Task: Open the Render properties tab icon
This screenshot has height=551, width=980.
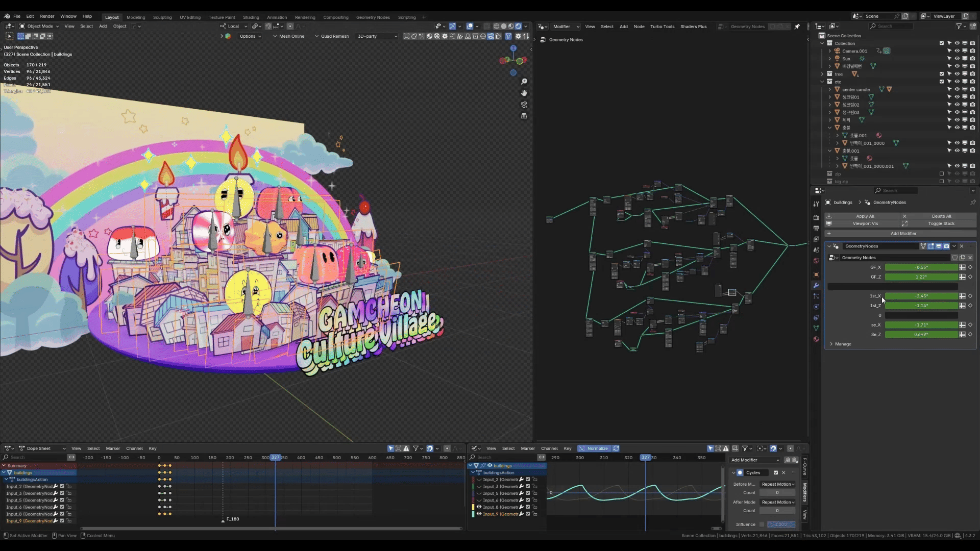Action: [x=816, y=217]
